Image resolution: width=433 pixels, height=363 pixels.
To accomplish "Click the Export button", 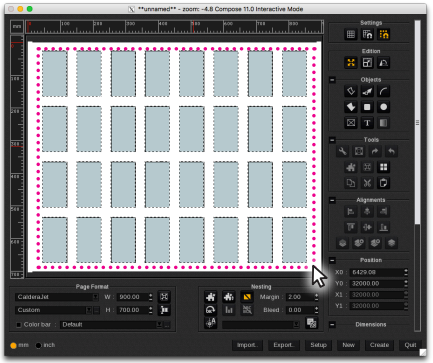I will 284,345.
